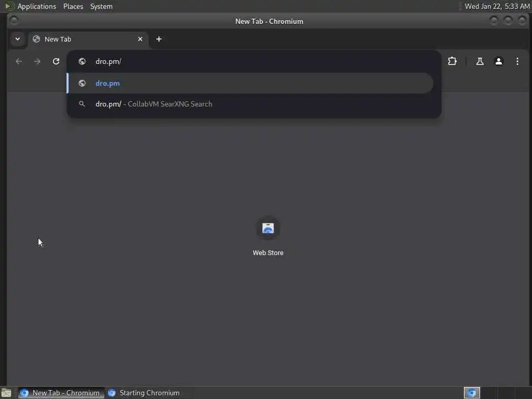Click the workspace switcher Chromium thumbnail
The image size is (532, 399).
pyautogui.click(x=472, y=393)
